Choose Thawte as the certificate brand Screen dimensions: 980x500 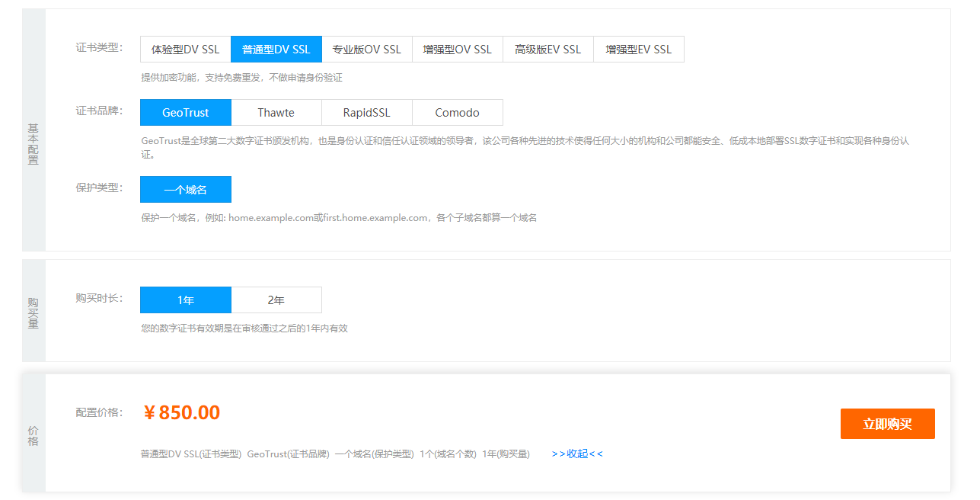pyautogui.click(x=276, y=113)
